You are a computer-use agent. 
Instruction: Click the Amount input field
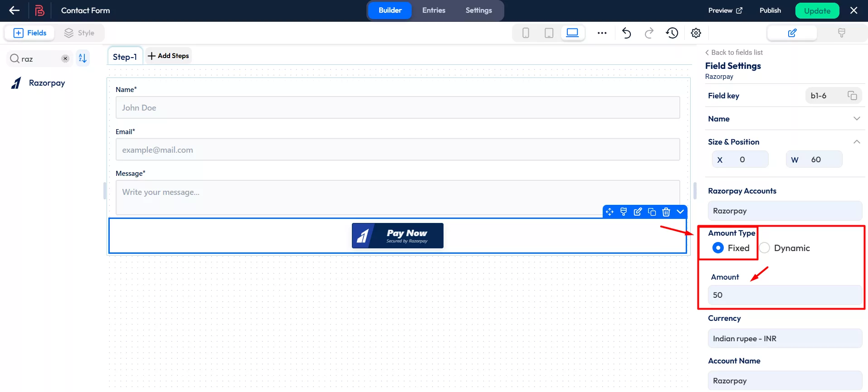click(x=785, y=295)
